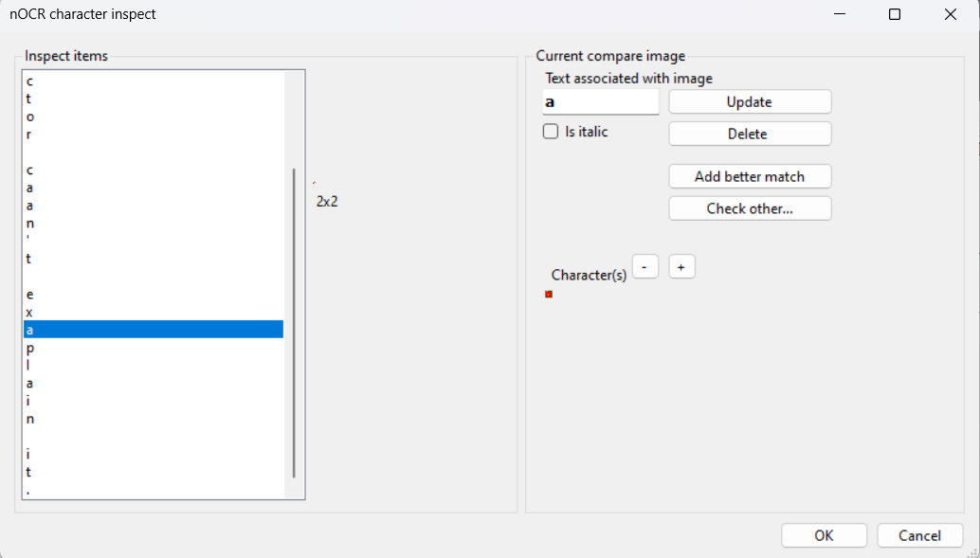Confirm with the OK button

point(824,535)
